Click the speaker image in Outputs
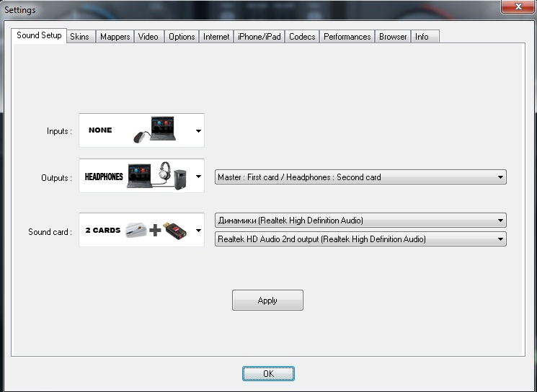Screen dimensions: 537x392 pos(180,179)
